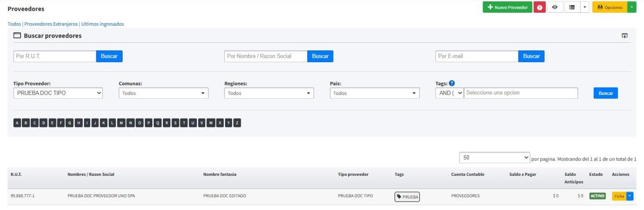Open the Tipo Proveedor dropdown
Viewport: 644px width, 210px height.
(x=58, y=93)
